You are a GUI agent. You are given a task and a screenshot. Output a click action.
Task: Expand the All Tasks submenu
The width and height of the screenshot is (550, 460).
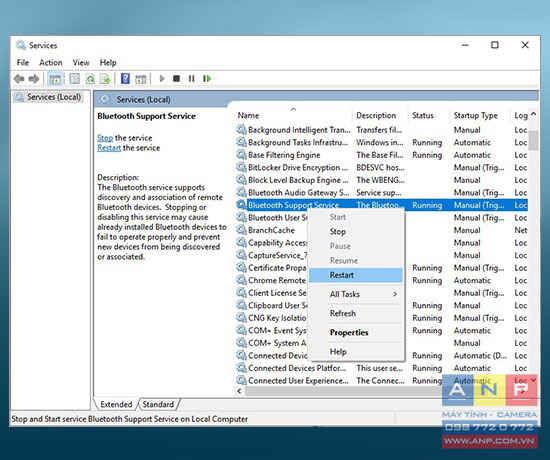tap(356, 294)
